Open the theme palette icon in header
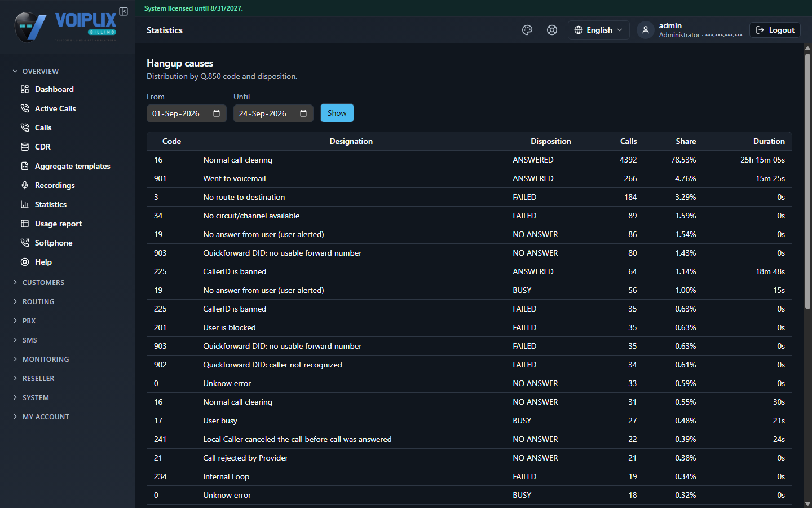This screenshot has width=812, height=508. coord(527,30)
